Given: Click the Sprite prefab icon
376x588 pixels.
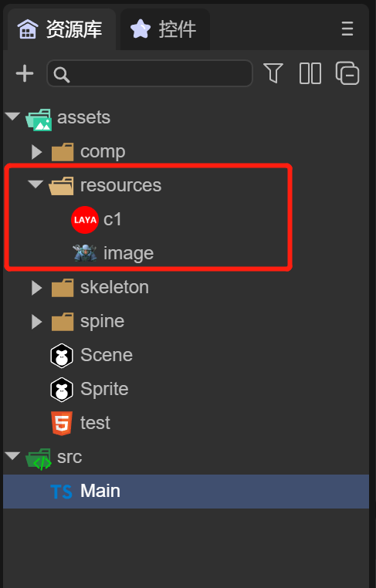Looking at the screenshot, I should [62, 390].
